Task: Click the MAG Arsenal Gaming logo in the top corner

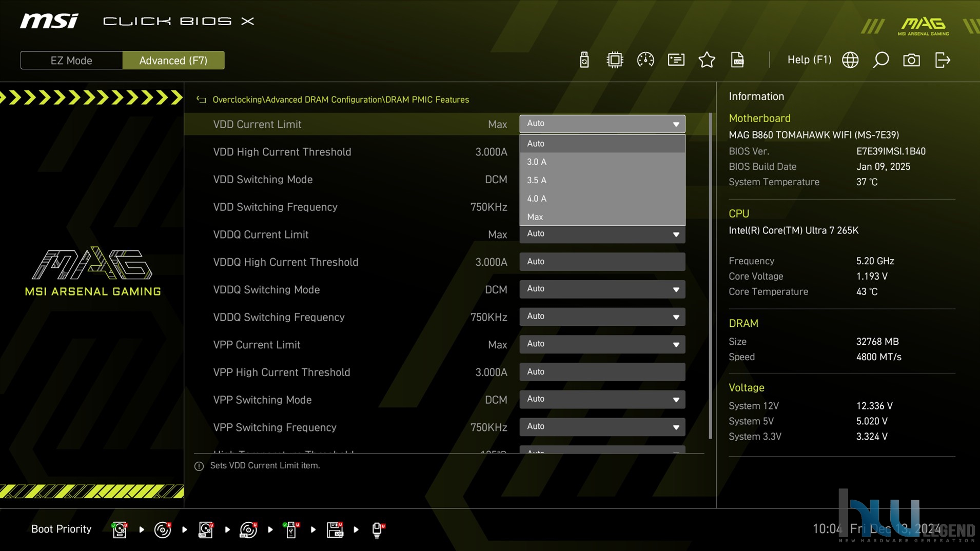Action: click(923, 27)
